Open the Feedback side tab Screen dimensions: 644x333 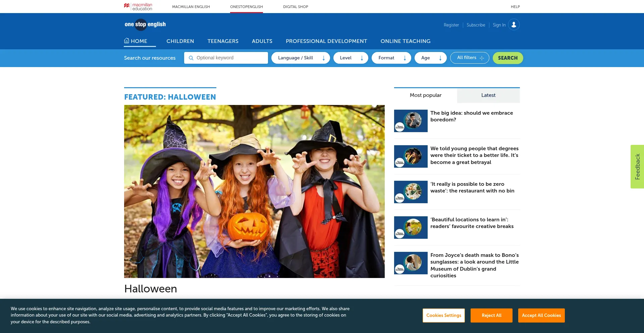637,167
